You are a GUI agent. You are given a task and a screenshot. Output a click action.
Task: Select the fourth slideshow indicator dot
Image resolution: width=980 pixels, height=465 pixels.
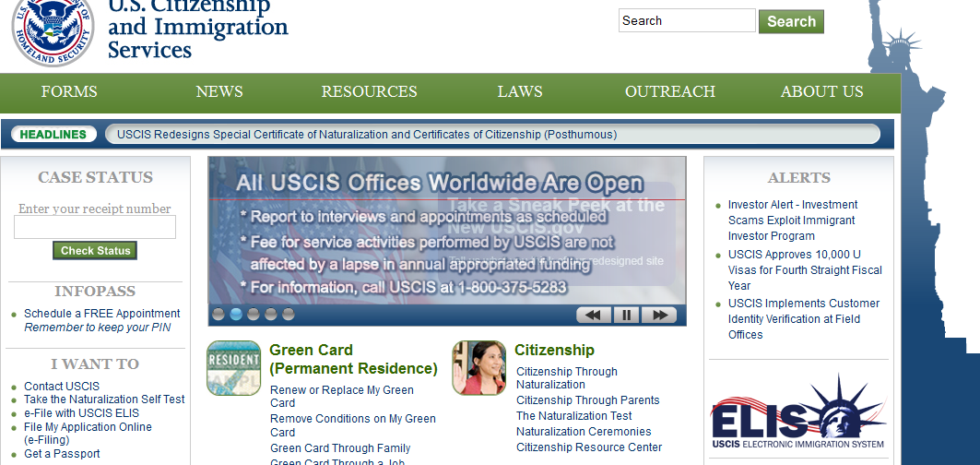271,315
